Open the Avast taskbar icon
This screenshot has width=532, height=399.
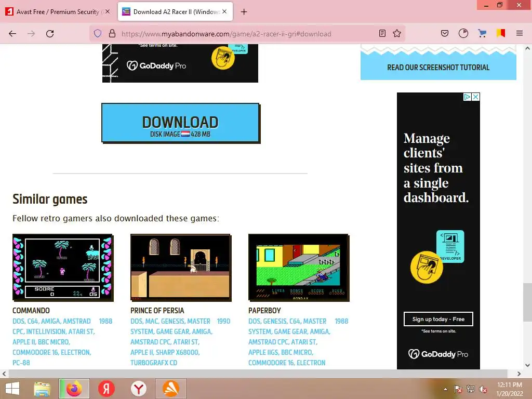pyautogui.click(x=171, y=389)
